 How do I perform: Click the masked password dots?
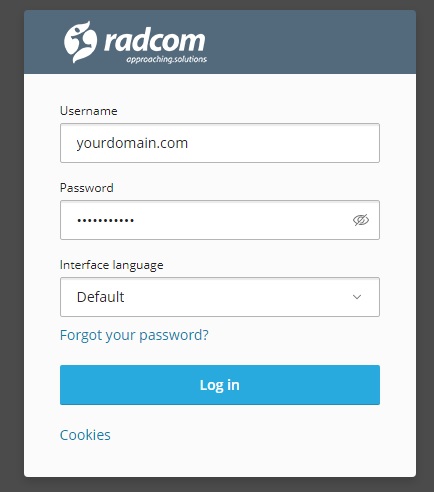105,220
